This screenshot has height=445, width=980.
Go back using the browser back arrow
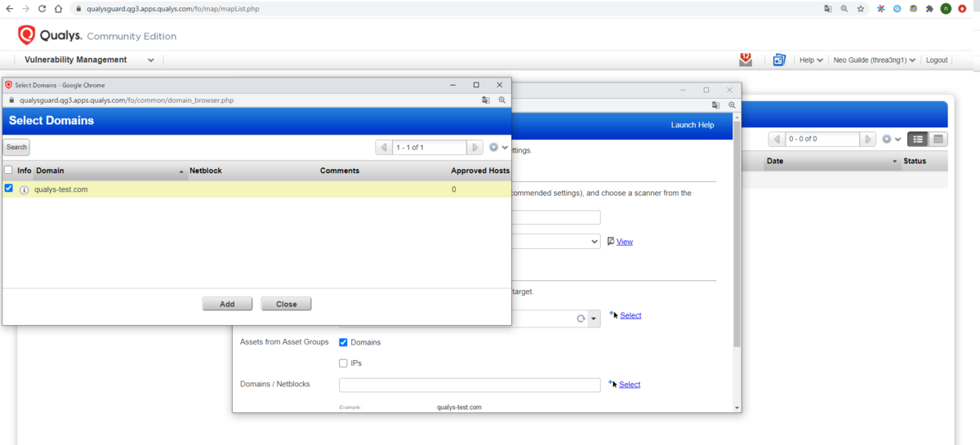(10, 8)
